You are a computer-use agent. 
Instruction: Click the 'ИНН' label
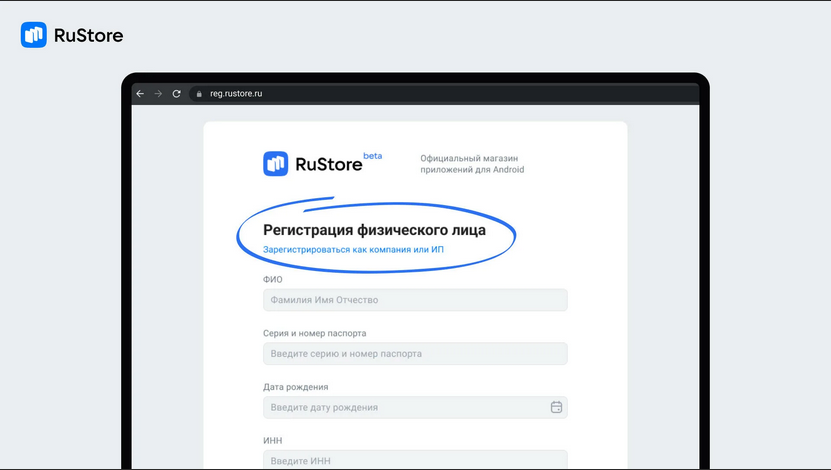pyautogui.click(x=272, y=440)
